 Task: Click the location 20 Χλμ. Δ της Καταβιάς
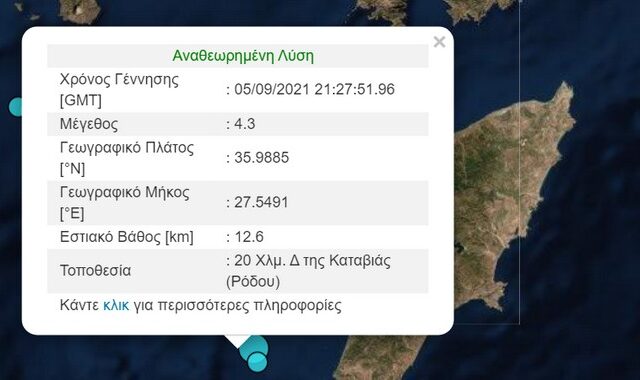point(312,260)
